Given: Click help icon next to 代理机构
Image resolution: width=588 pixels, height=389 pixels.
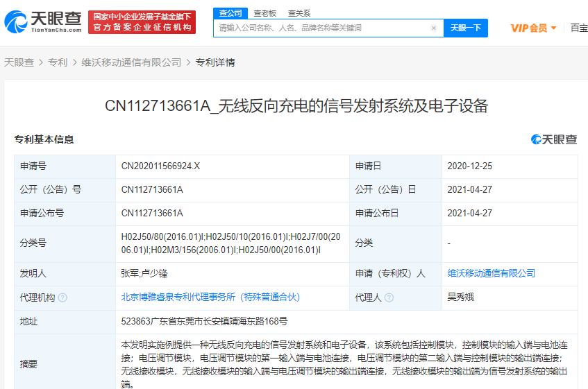Looking at the screenshot, I should (x=62, y=297).
